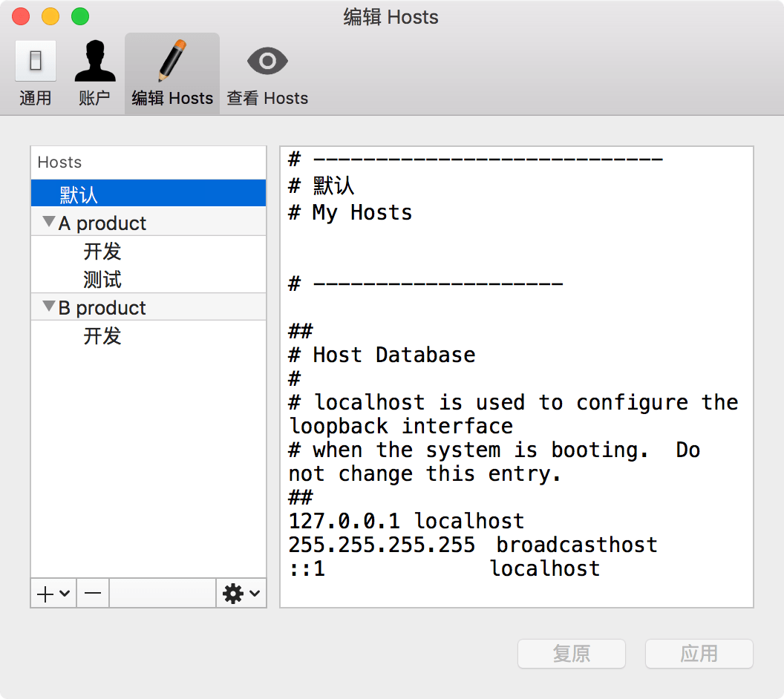
Task: Click the 应用 apply button
Action: (x=699, y=654)
